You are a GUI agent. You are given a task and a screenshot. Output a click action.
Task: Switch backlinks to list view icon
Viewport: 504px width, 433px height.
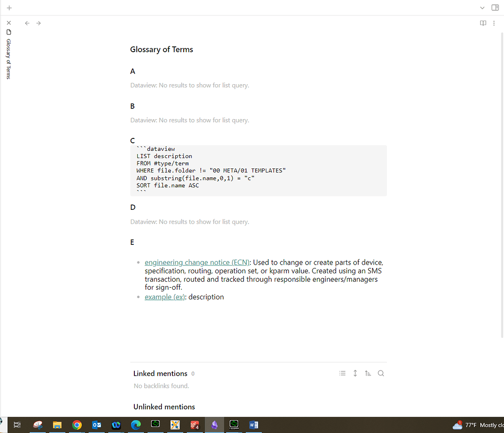(342, 373)
